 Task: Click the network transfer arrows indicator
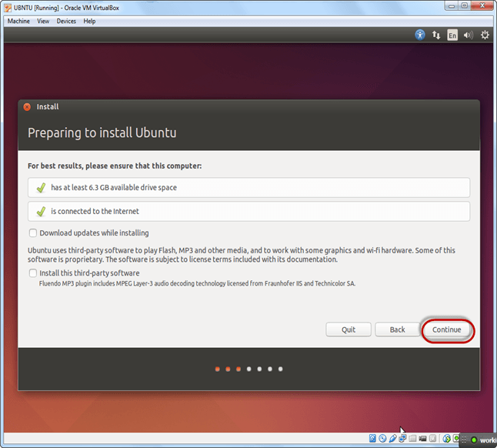436,35
